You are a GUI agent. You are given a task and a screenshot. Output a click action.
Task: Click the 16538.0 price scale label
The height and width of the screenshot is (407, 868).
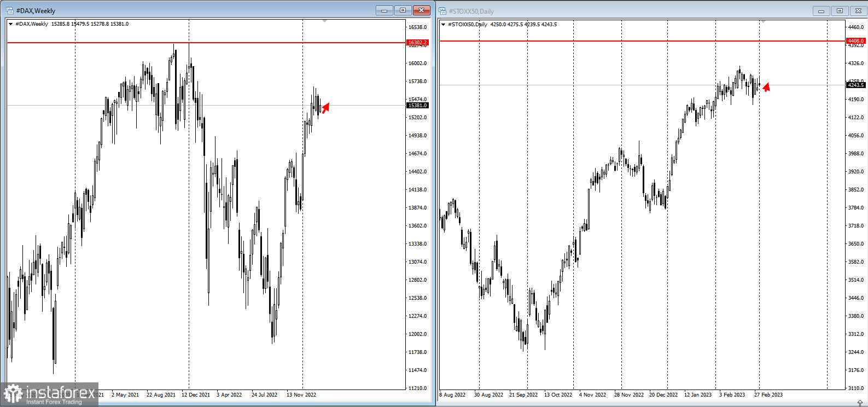[x=417, y=27]
